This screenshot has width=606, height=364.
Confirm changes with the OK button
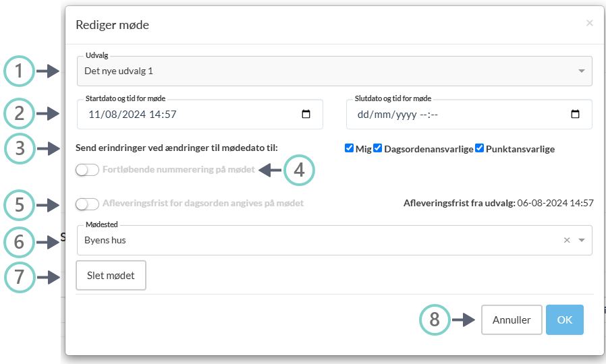(x=564, y=320)
